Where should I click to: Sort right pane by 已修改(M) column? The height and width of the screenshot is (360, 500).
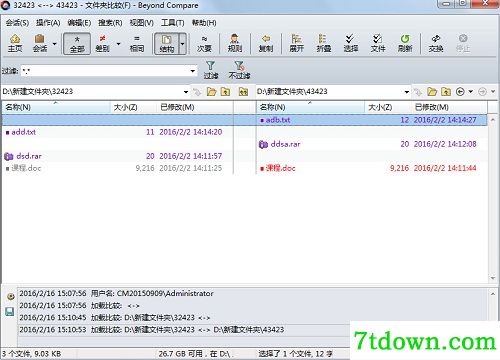point(449,107)
